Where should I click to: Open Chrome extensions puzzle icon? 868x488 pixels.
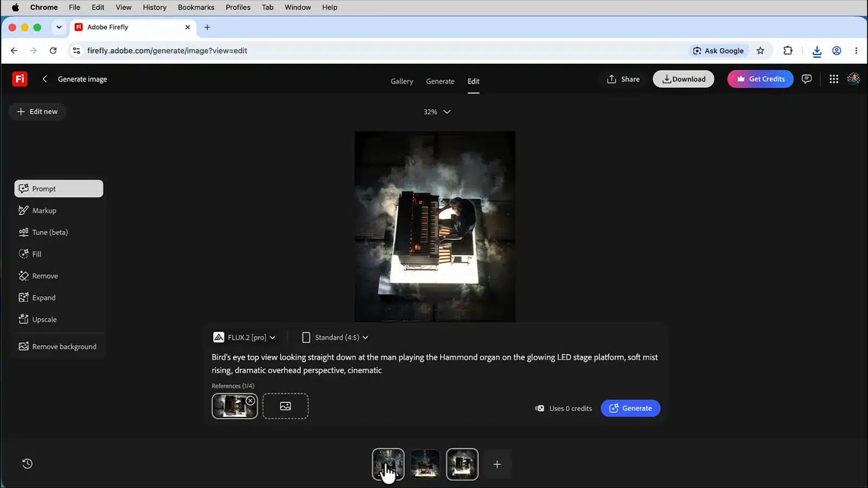click(x=788, y=50)
